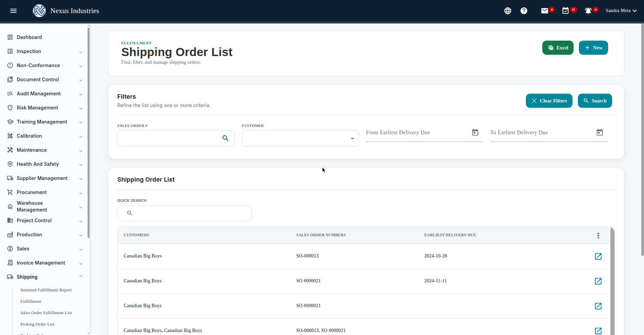Open the calendar tasks icon

pyautogui.click(x=565, y=11)
